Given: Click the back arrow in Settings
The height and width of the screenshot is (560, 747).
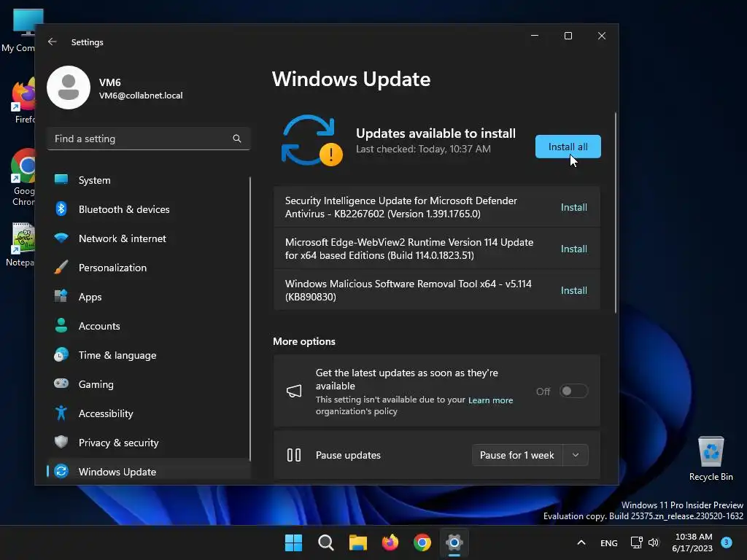Looking at the screenshot, I should coord(52,42).
